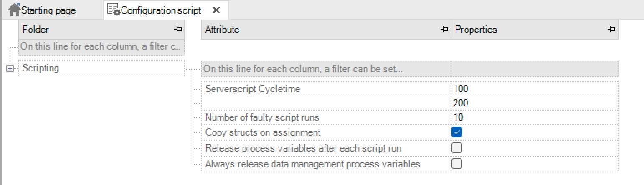Pin the Properties column header
Viewport: 644px width, 185px height.
[612, 30]
